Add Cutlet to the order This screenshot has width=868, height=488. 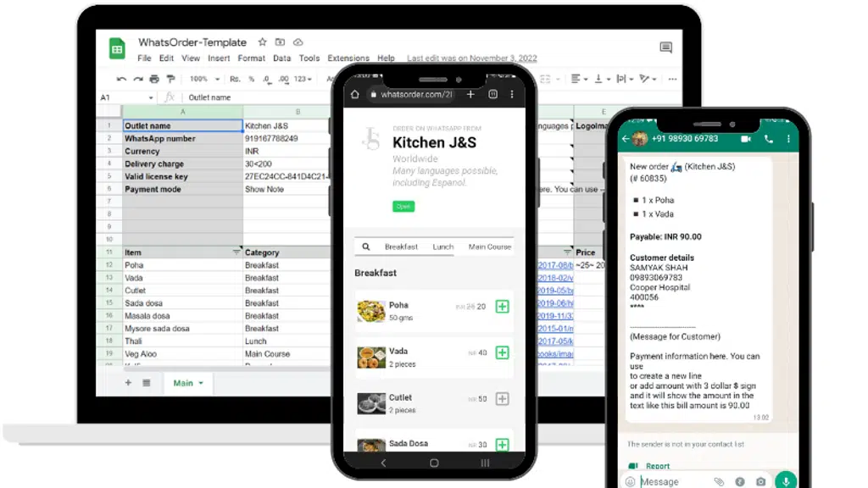coord(502,399)
